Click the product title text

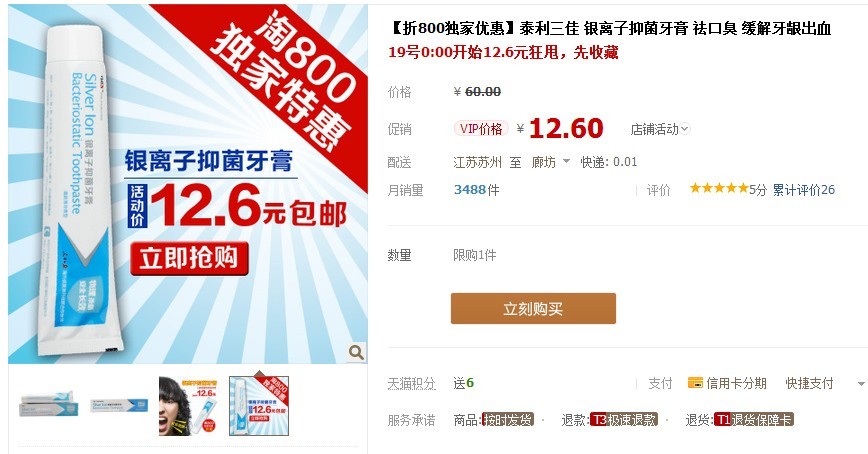coord(609,28)
